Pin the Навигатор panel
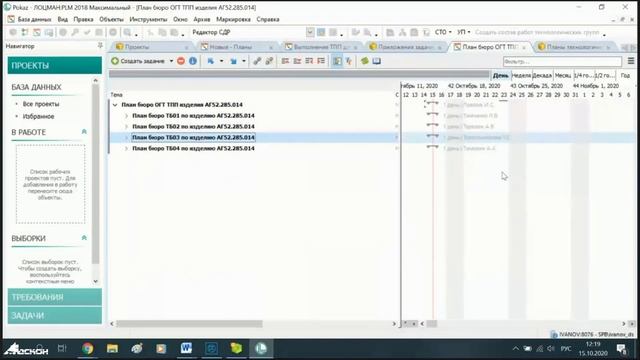The width and height of the screenshot is (640, 360). click(100, 46)
